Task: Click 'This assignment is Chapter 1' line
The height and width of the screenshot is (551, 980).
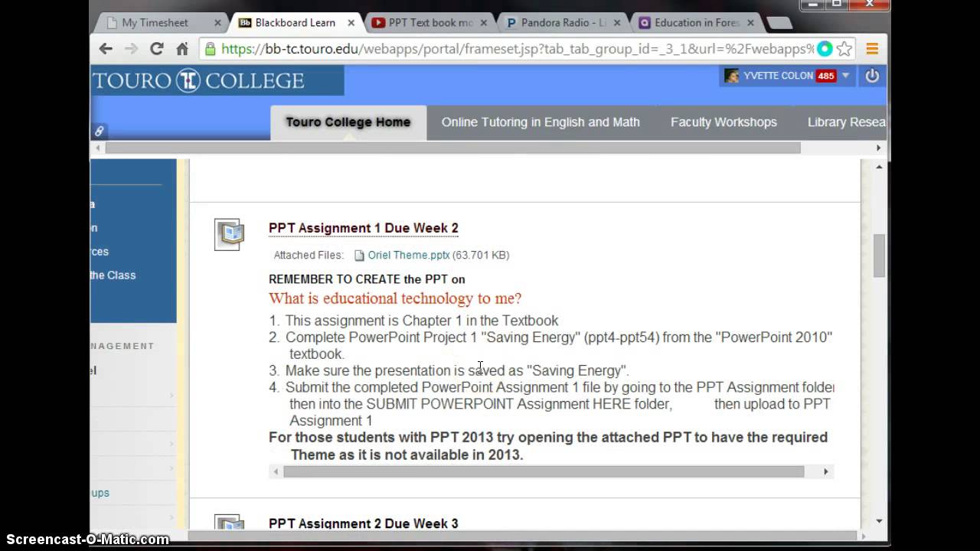Action: (422, 321)
